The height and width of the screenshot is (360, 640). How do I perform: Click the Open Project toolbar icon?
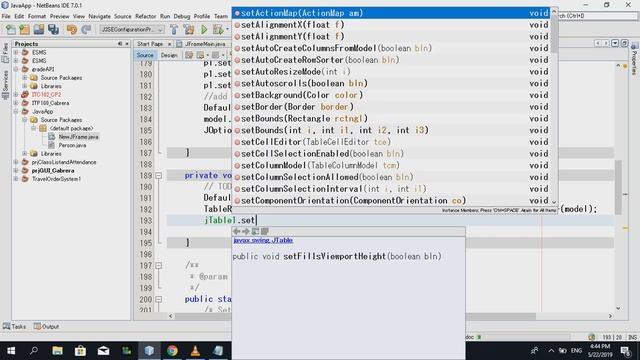point(39,29)
